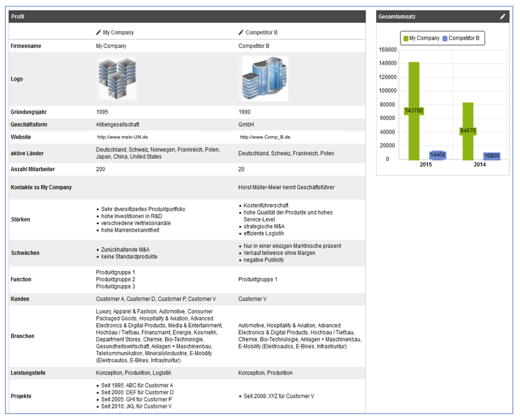The image size is (520, 420).
Task: Click the Branchen row label
Action: [x=23, y=336]
